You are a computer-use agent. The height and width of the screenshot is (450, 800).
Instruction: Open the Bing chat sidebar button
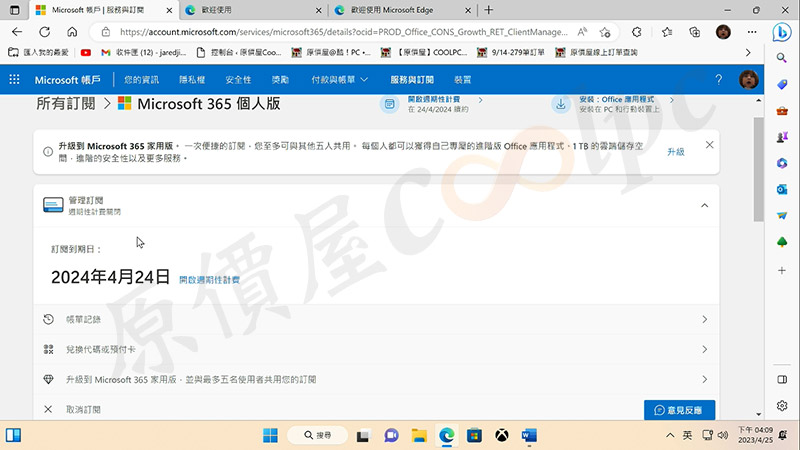782,32
